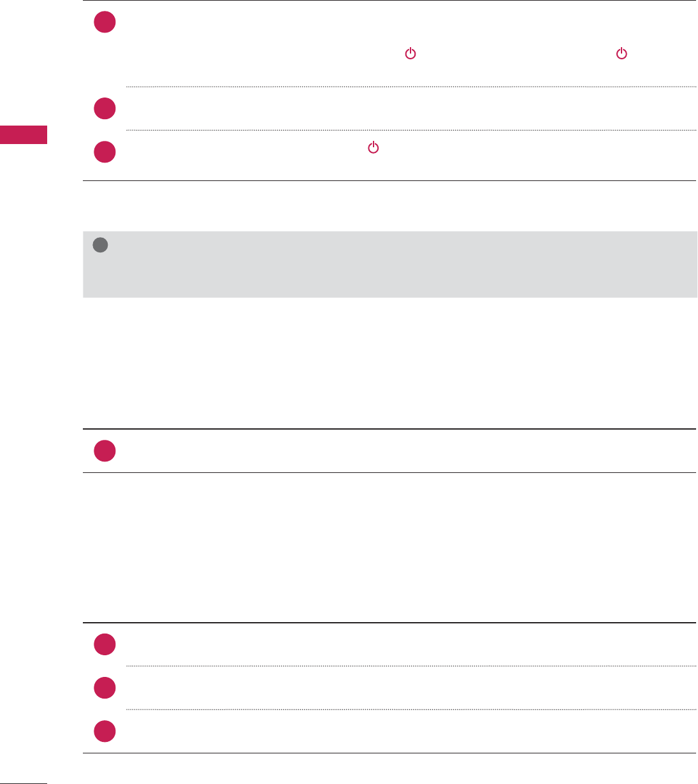Select the red section tab on left margin
This screenshot has height=784, width=698.
(24, 135)
